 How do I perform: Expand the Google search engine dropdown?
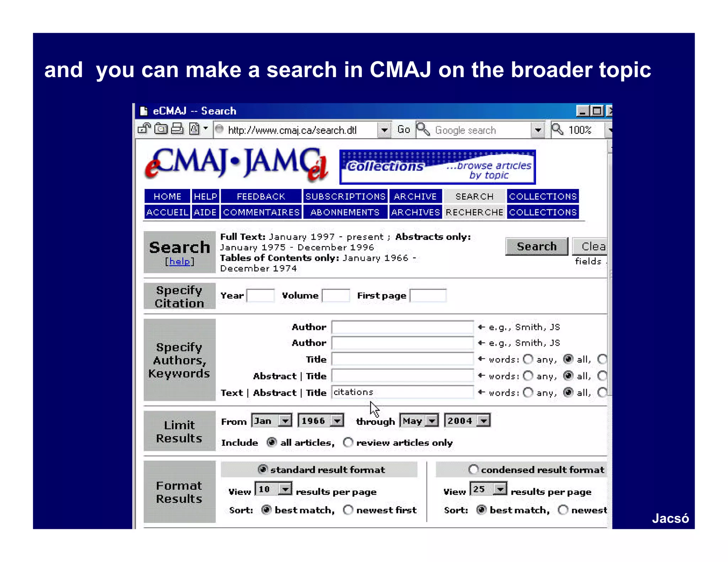coord(538,130)
